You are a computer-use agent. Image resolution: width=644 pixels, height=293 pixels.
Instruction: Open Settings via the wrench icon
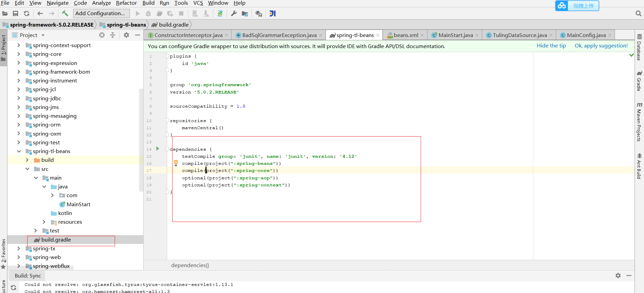point(234,13)
